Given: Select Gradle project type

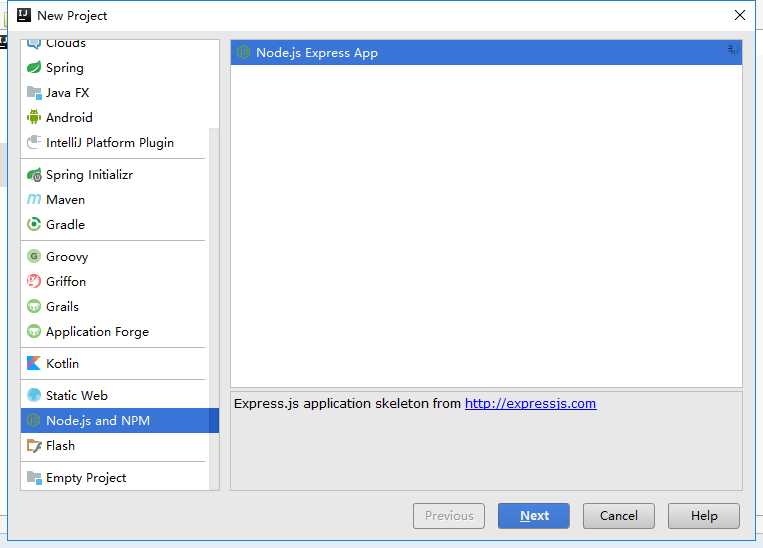Looking at the screenshot, I should (x=115, y=224).
